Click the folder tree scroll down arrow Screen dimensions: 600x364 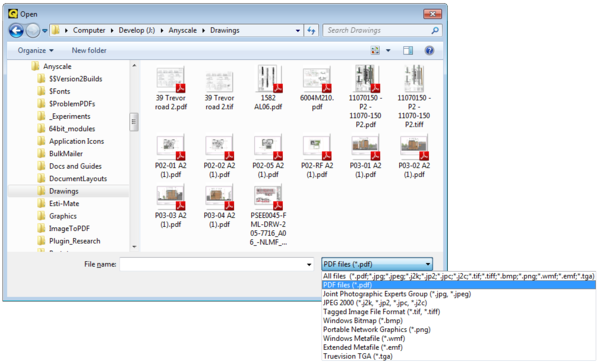pos(134,246)
